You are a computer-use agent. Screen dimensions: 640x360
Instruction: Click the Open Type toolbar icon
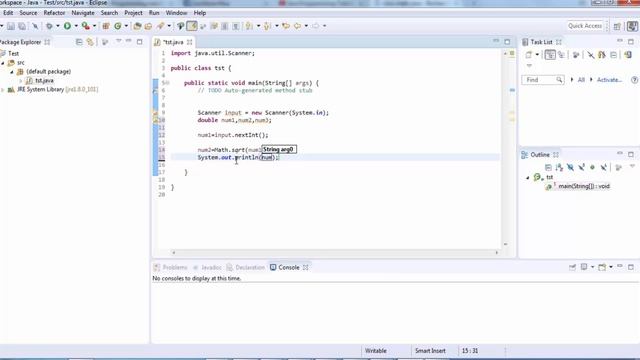[138, 26]
